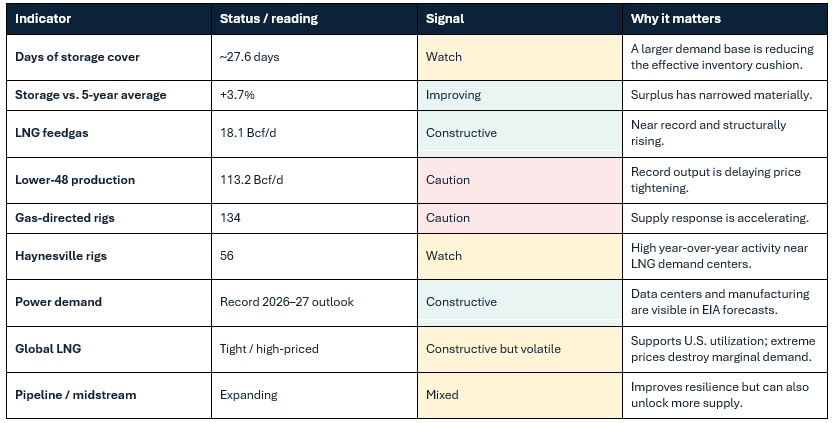Screen dimensions: 832x423
Task: Select the Pipeline / midstream Expanding cell
Action: pos(314,395)
